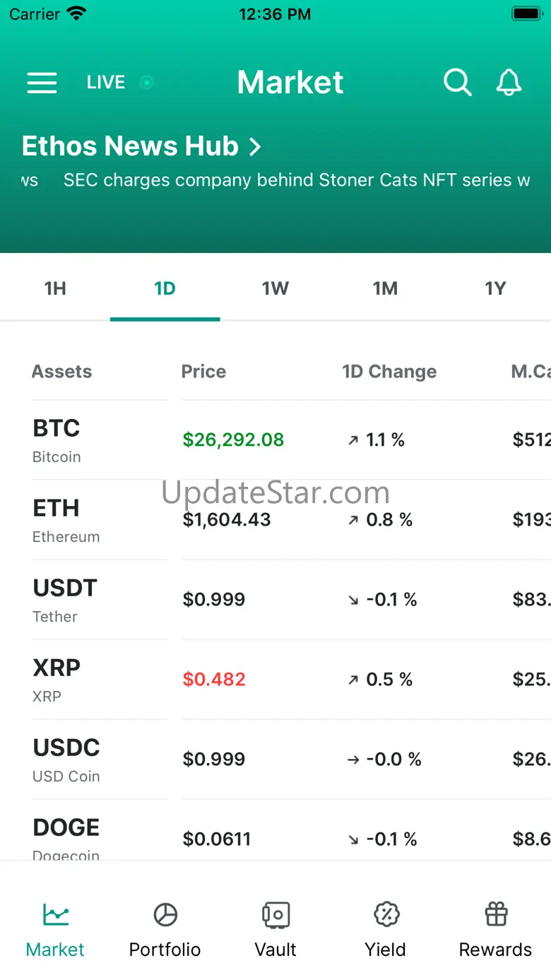551x980 pixels.
Task: Tap the Portfolio pie chart icon
Action: (165, 915)
